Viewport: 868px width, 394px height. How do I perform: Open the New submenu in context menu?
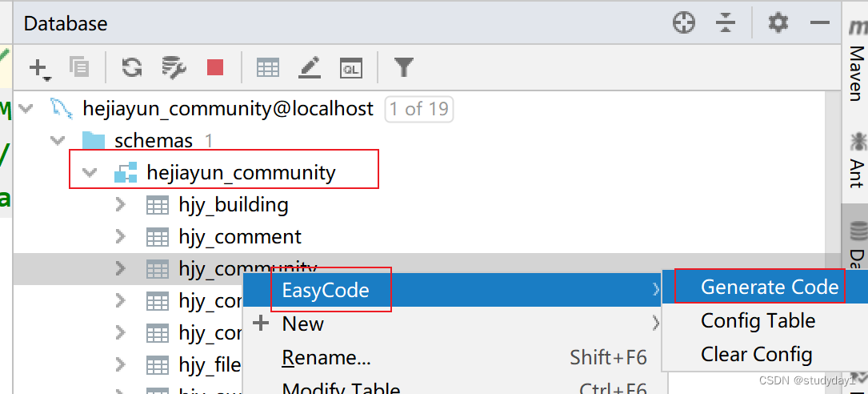(x=453, y=324)
